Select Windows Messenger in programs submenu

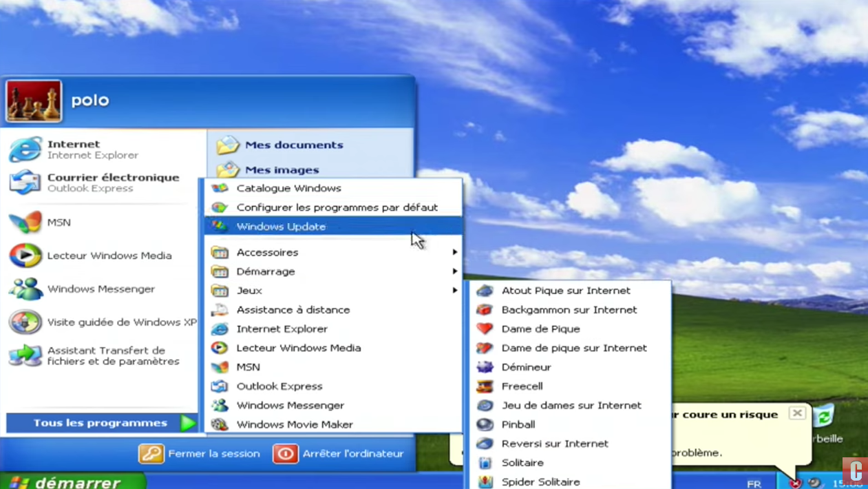pyautogui.click(x=333, y=406)
